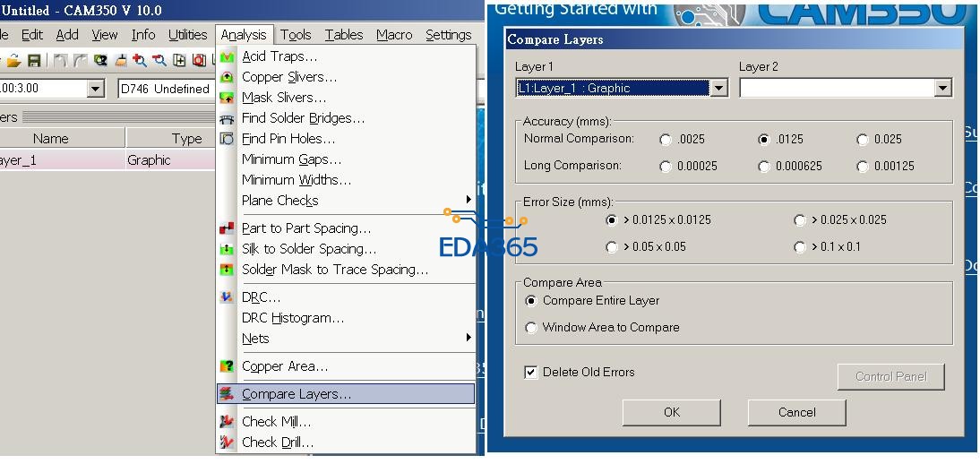Click the Part to Part Spacing icon

228,229
